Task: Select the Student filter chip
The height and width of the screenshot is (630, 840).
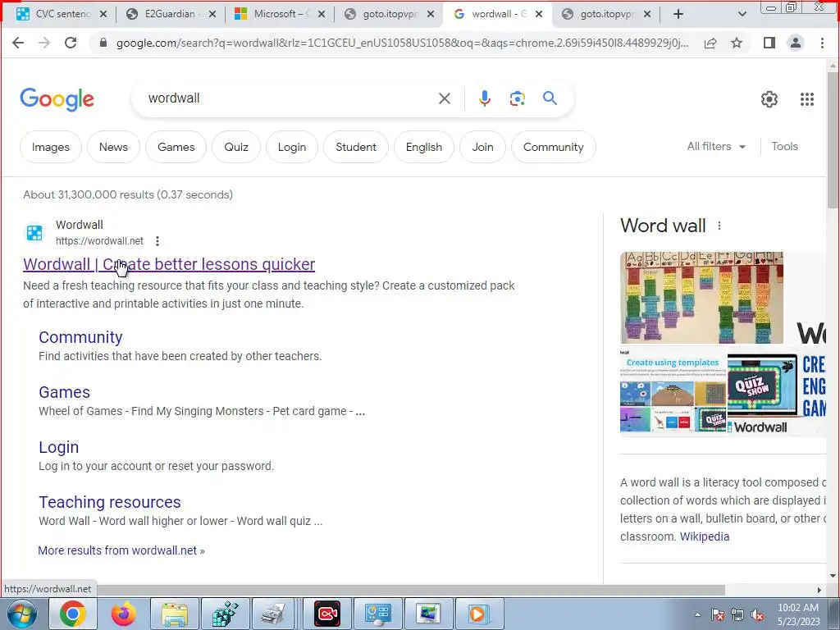Action: click(x=356, y=147)
